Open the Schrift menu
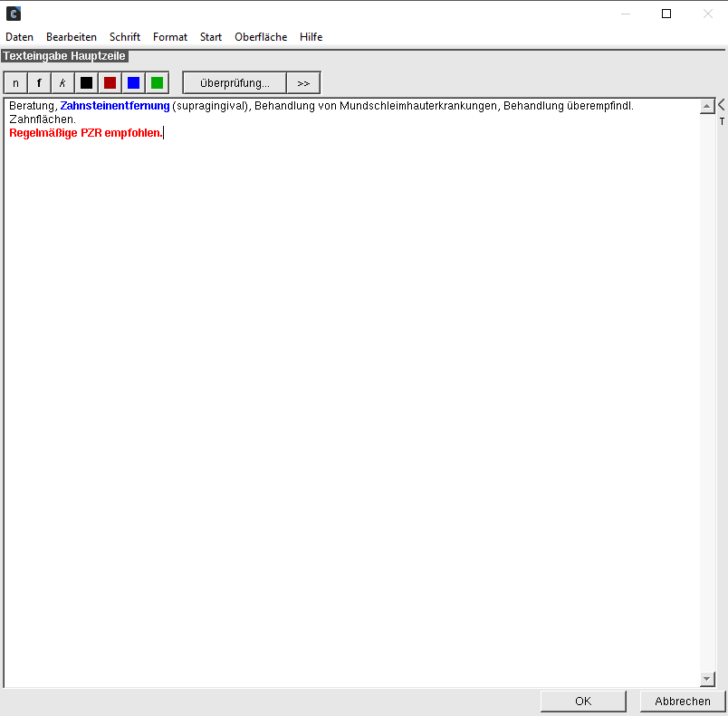The height and width of the screenshot is (716, 728). [125, 36]
